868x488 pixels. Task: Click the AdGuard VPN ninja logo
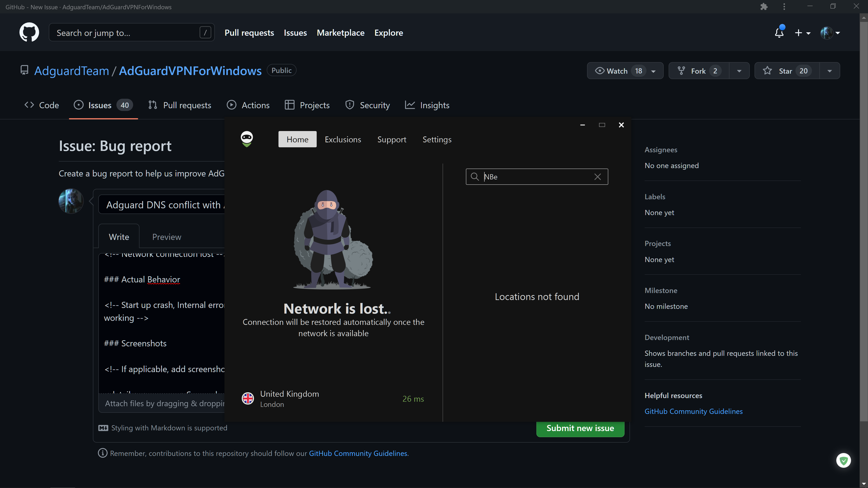(x=247, y=139)
